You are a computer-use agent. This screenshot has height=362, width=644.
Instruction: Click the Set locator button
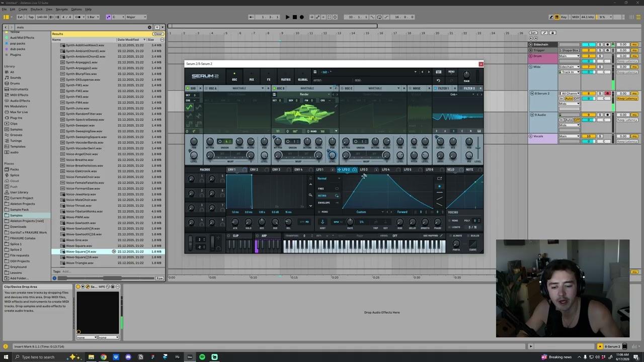coord(533,33)
